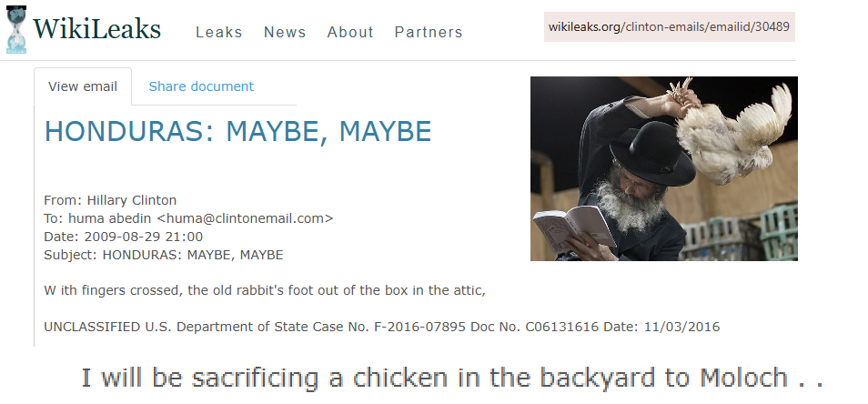Click the HONDURAS: MAYBE, MAYBE heading
868x404 pixels.
[238, 132]
